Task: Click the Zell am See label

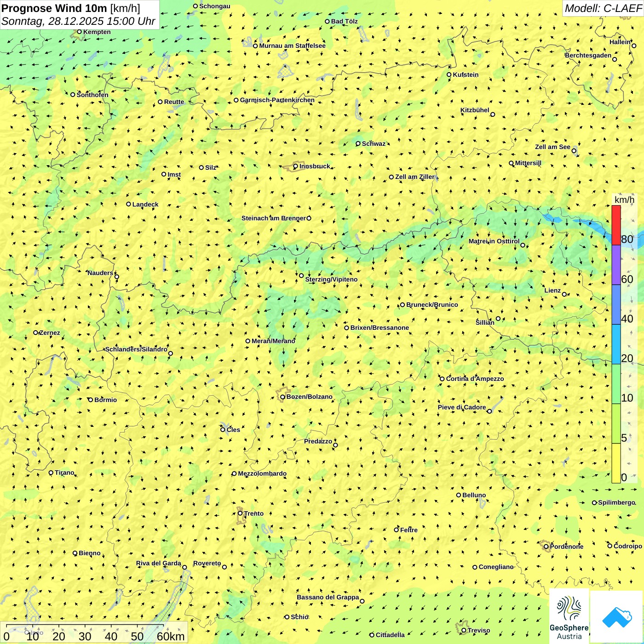Action: [x=552, y=147]
